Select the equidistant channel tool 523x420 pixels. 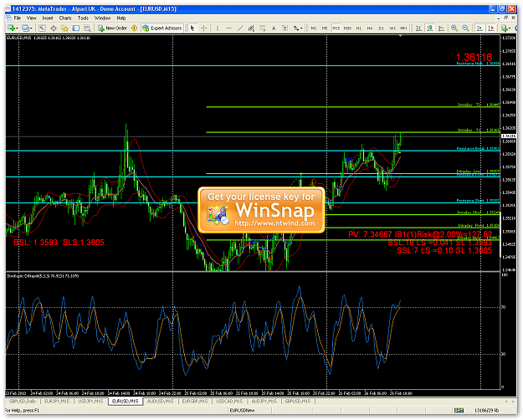coord(251,28)
